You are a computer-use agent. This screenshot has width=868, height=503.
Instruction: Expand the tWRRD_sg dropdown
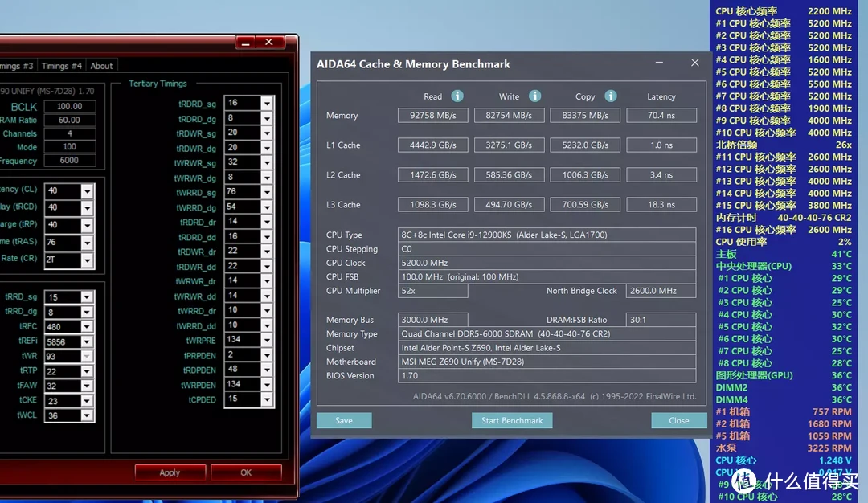[x=267, y=193]
